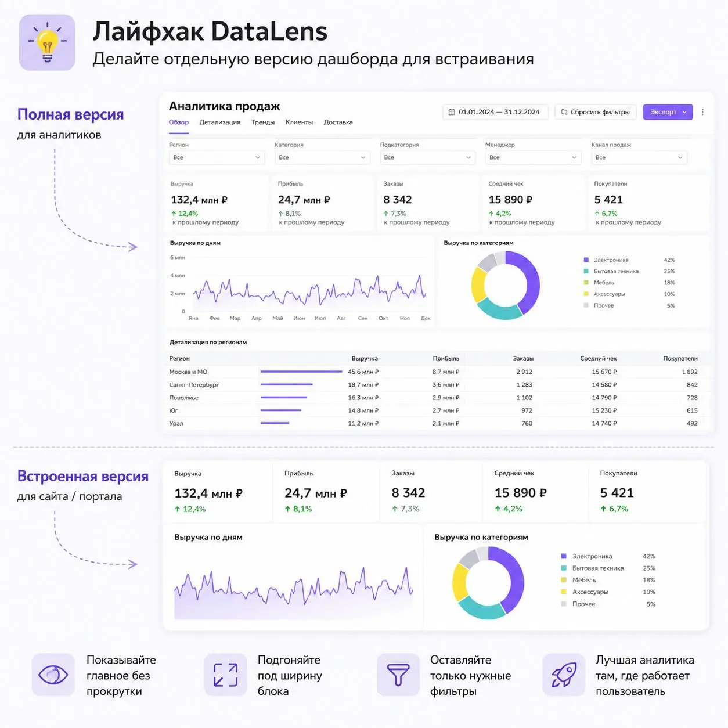This screenshot has height=728, width=728.
Task: Click the Поволжье row label
Action: 183,398
